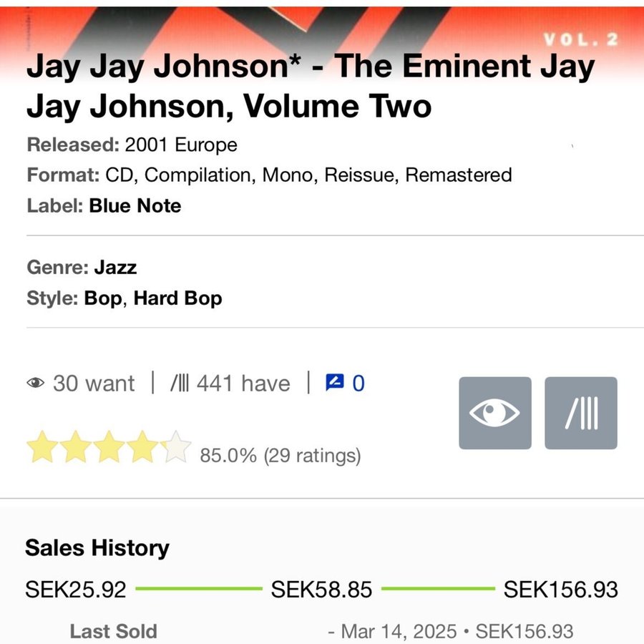Rate release two stars
The image size is (644, 644).
point(75,447)
